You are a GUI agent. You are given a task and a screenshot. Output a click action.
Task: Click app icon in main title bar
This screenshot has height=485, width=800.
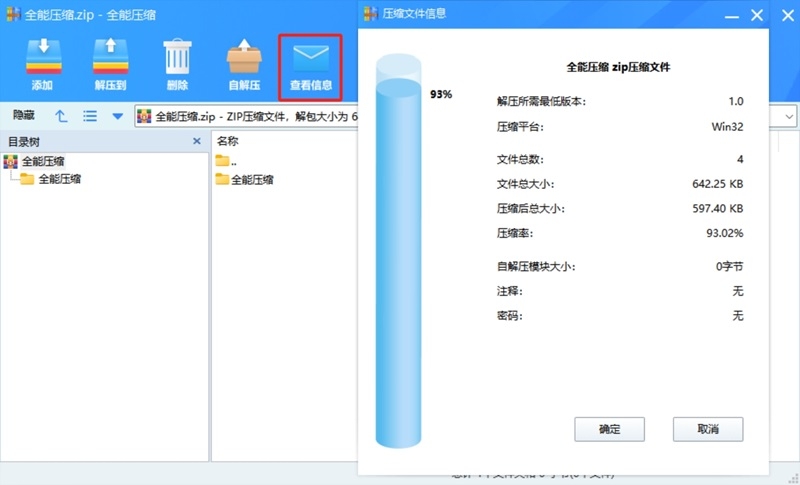coord(13,14)
